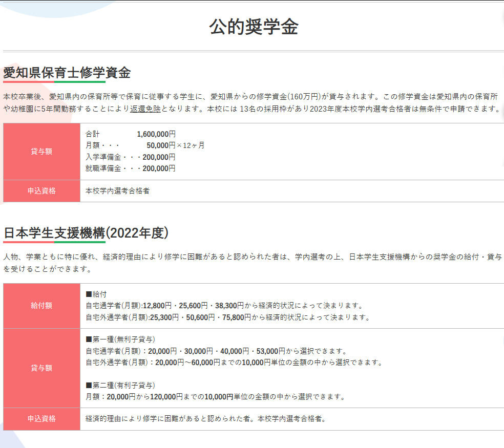The image size is (504, 448).
Task: Select the 入学準備金 200,000円 line
Action: (x=131, y=157)
